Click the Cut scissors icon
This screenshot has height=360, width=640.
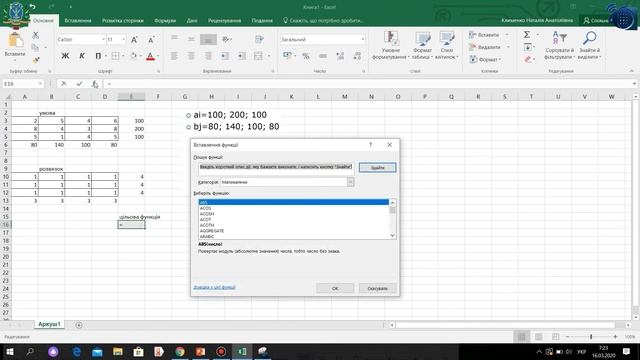36,36
